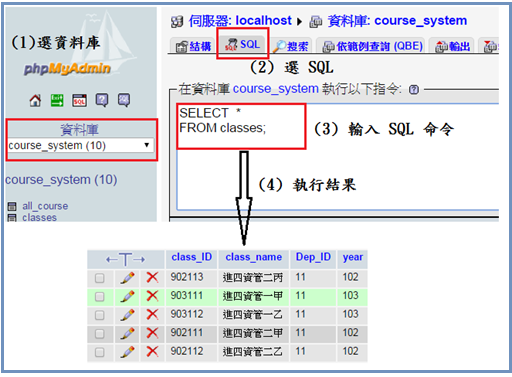512x377 pixels.
Task: Open the 輸出 tab
Action: (x=453, y=46)
